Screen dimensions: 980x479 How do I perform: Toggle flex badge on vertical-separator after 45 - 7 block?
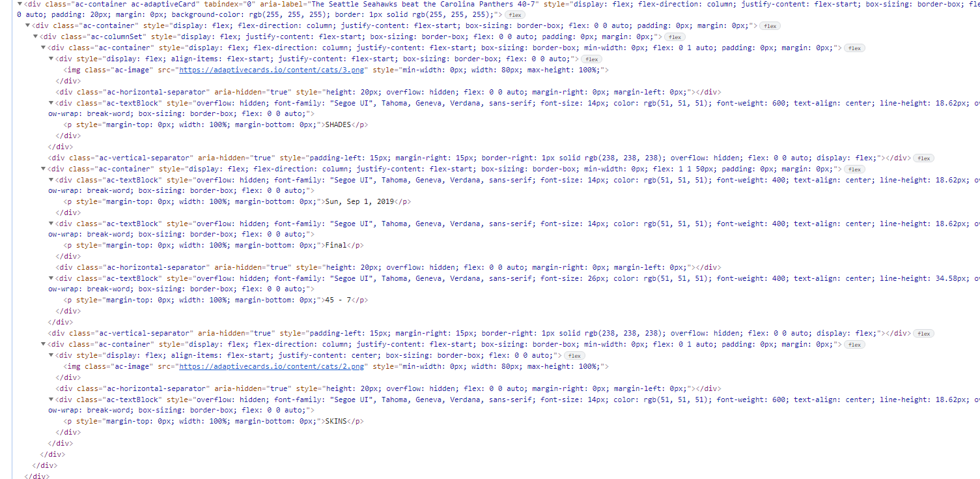[x=923, y=334]
